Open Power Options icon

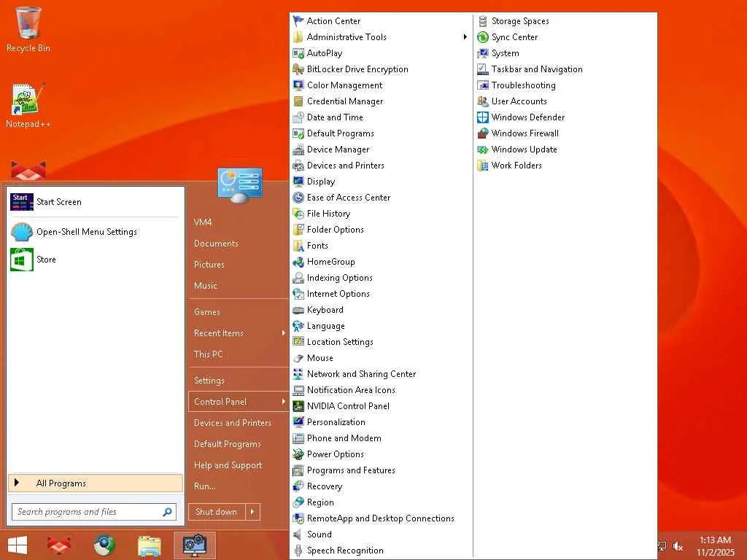coord(298,454)
